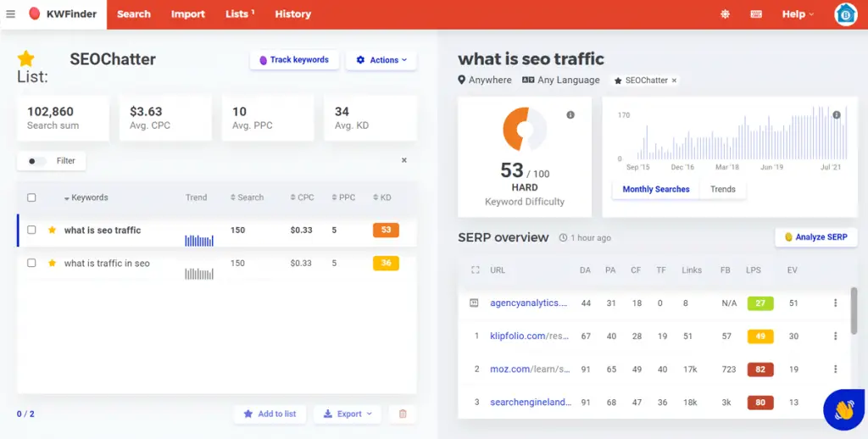Click the 102,860 Search sum card

63,117
